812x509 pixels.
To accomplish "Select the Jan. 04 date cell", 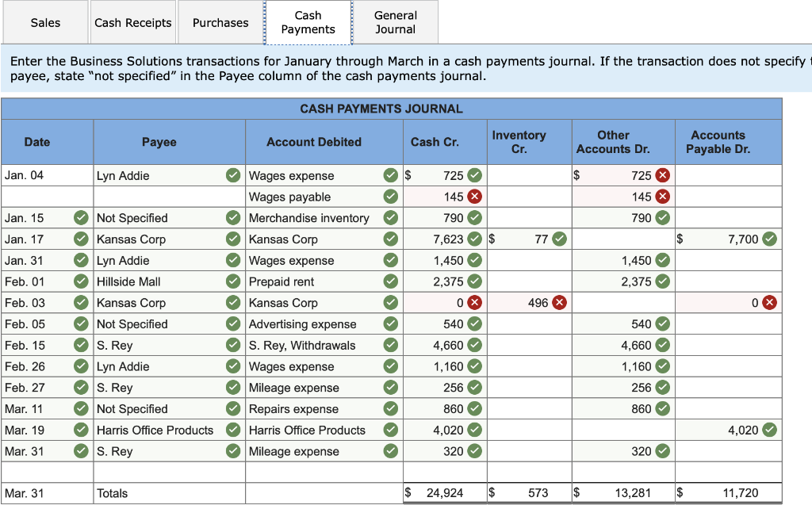I will (47, 175).
